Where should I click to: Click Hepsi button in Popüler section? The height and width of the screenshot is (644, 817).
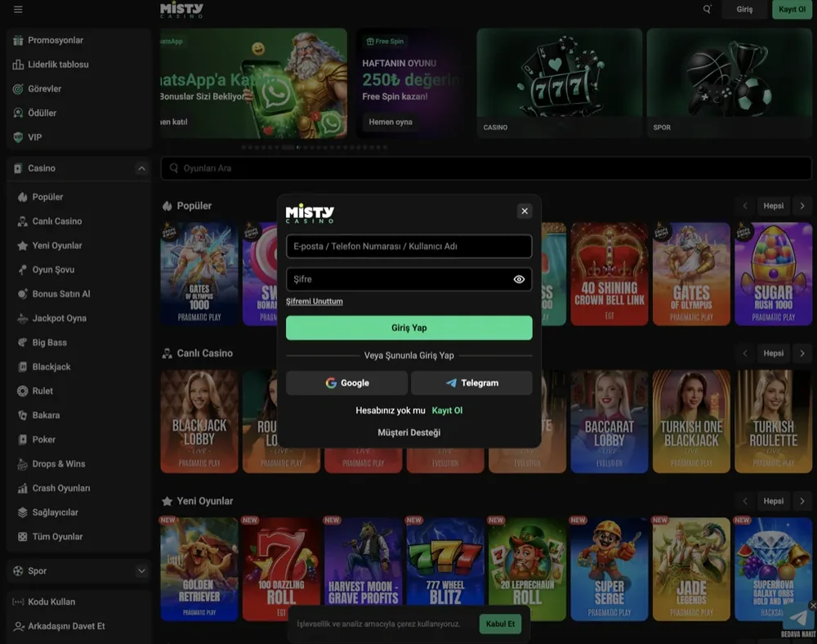[x=773, y=206]
